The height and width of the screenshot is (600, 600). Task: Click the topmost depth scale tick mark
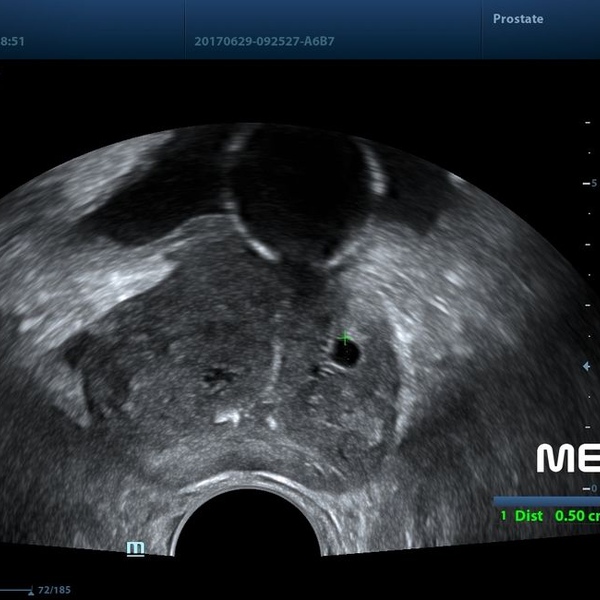click(587, 122)
